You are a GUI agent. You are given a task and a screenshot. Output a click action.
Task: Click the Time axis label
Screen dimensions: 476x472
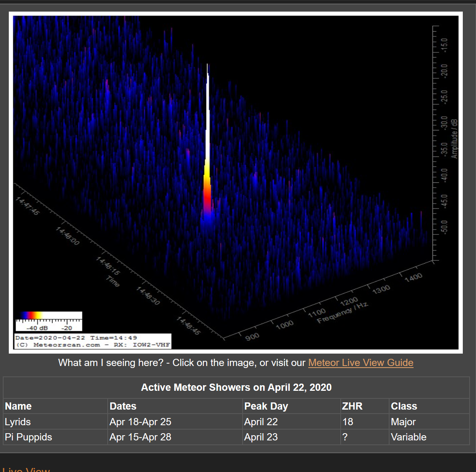click(x=113, y=281)
